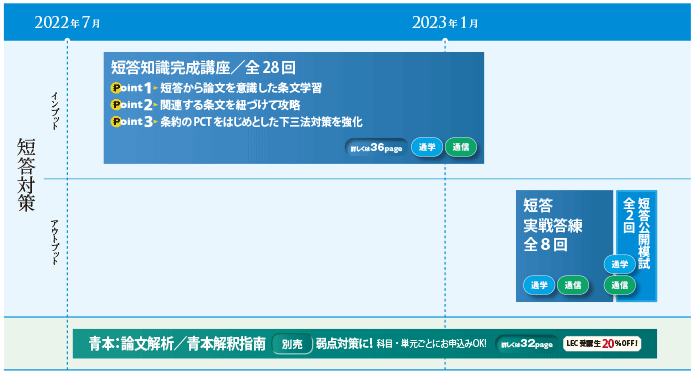699x376 pixels.
Task: Click the LEC受講生20%OFF! badge
Action: coord(602,343)
